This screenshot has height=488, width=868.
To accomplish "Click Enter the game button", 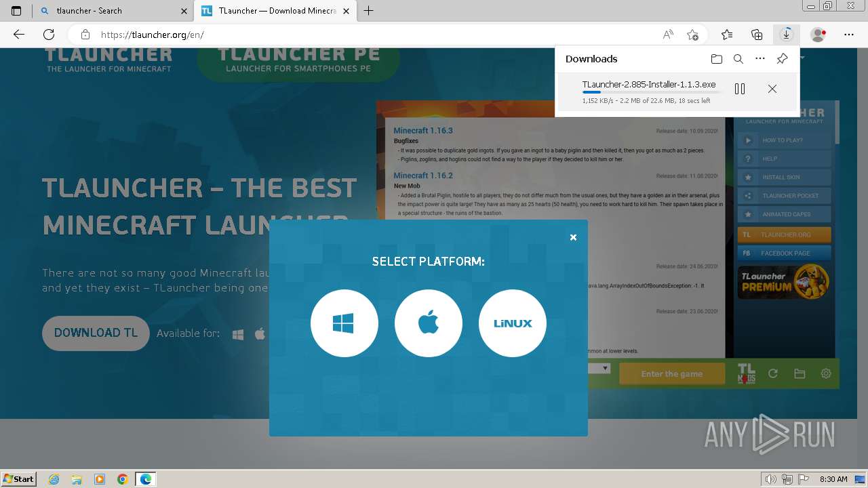I will (671, 373).
